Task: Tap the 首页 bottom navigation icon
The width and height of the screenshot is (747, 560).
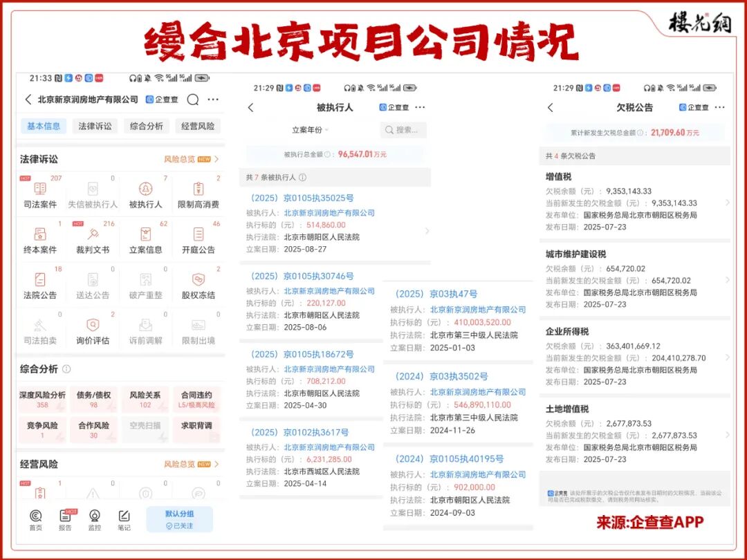Action: [36, 520]
